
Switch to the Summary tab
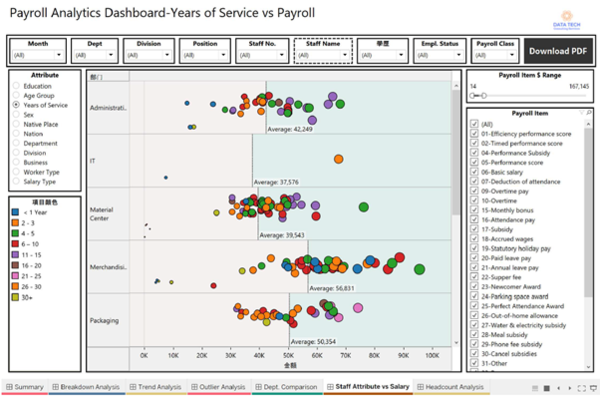point(24,387)
